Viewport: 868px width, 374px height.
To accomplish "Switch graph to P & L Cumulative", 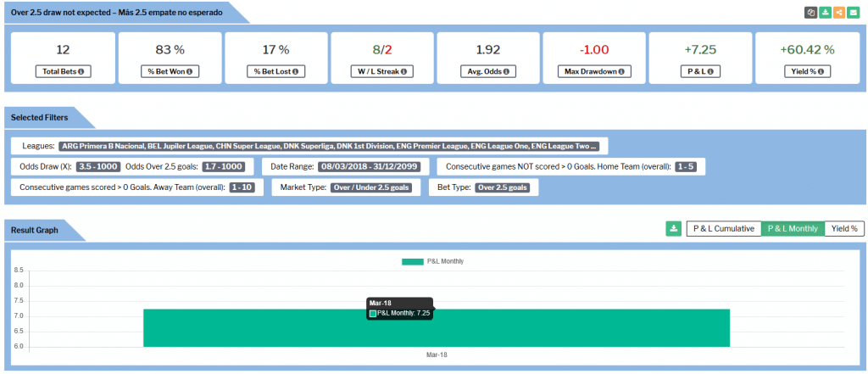I will [724, 228].
